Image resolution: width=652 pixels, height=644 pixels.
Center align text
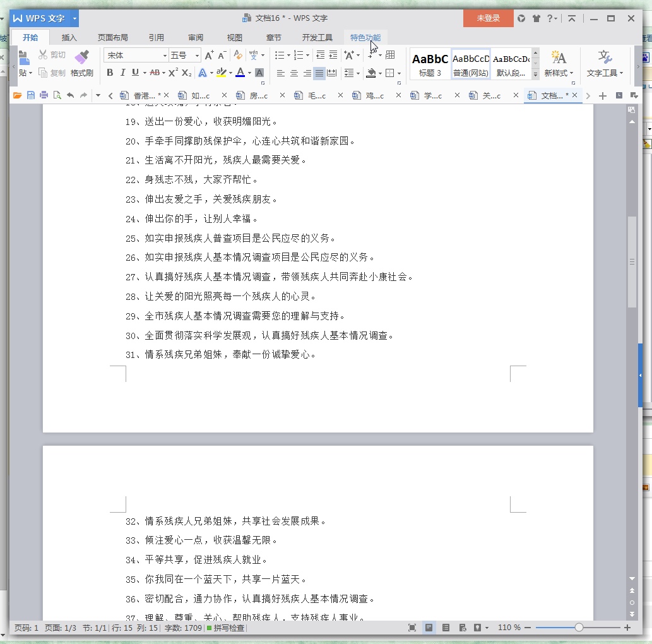(294, 73)
